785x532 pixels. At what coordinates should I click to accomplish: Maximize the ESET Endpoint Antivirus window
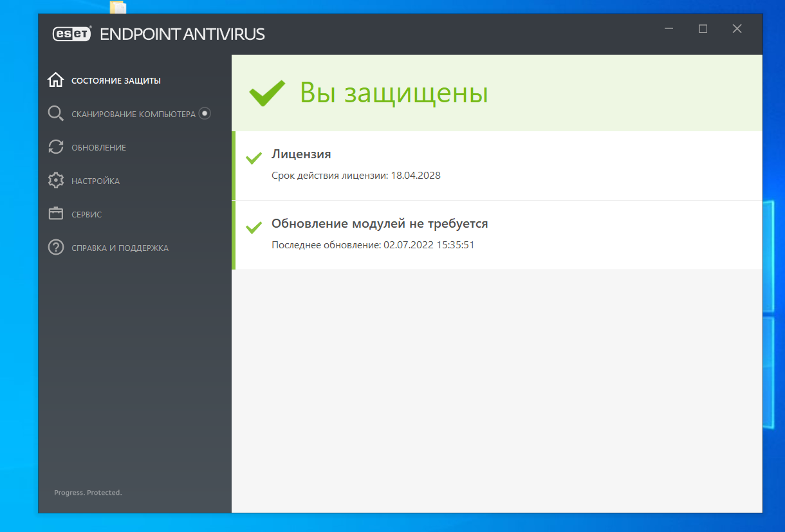[703, 29]
